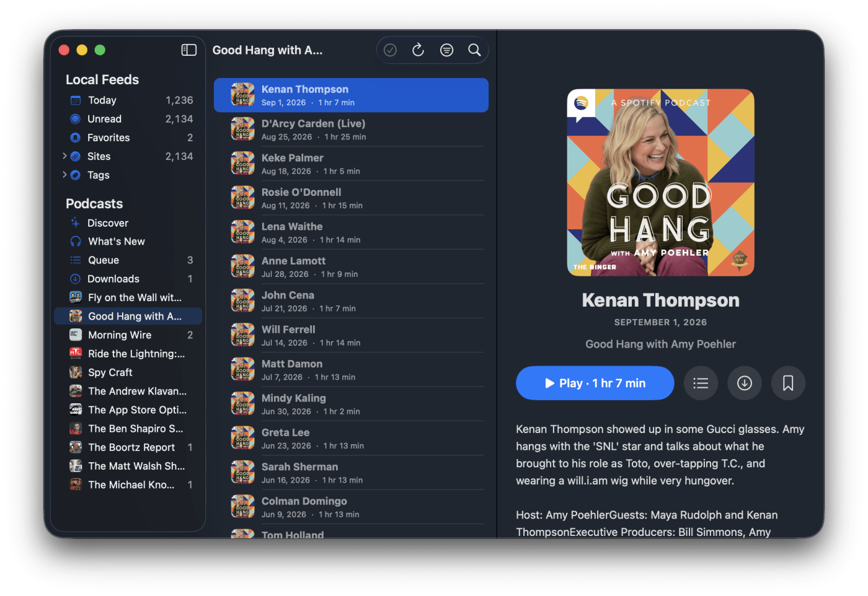Viewport: 868px width, 596px height.
Task: Click the Kenan Thompson episode title heading
Action: click(660, 300)
